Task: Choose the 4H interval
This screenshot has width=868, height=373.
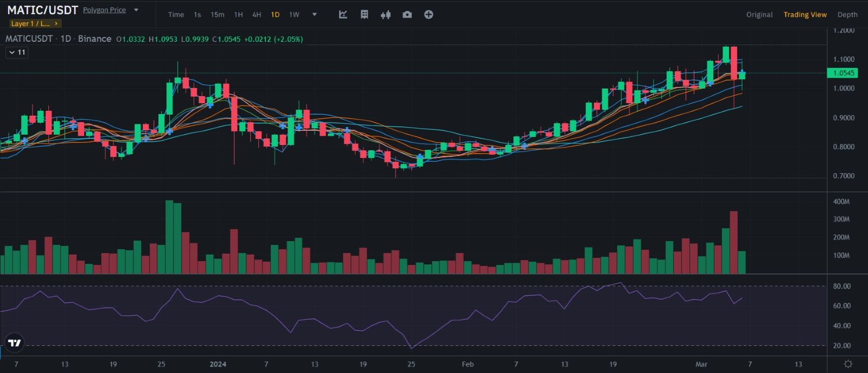Action: click(x=257, y=15)
